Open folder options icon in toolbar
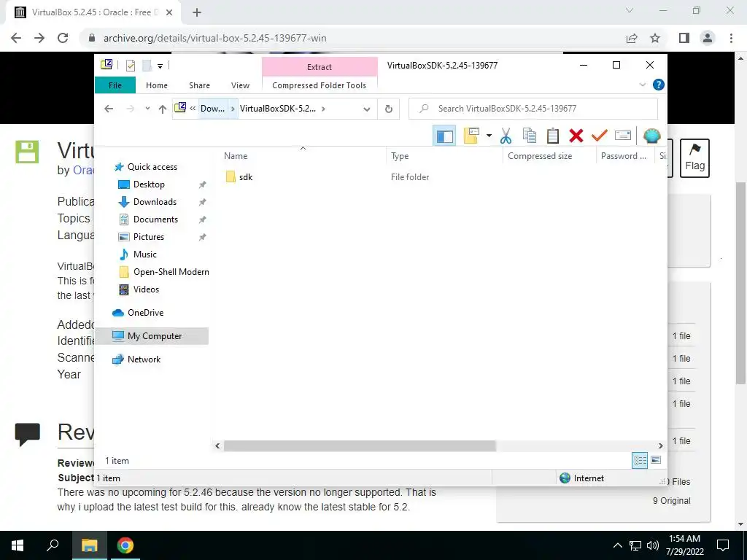The image size is (747, 560). pyautogui.click(x=471, y=136)
